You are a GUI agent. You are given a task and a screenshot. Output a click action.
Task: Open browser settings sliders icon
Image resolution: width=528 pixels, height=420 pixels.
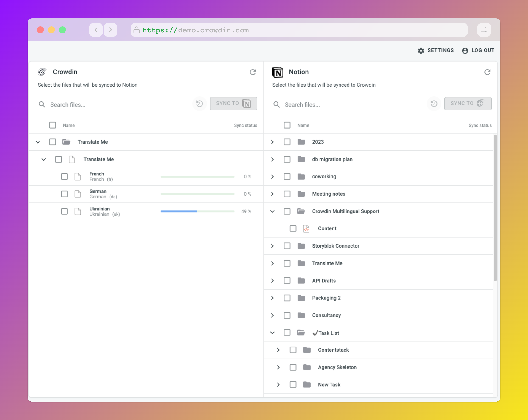[x=484, y=30]
